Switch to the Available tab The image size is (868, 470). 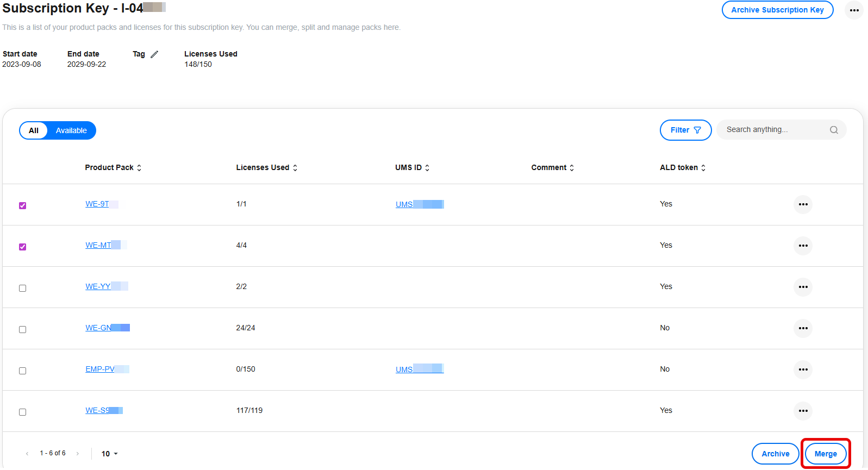(x=71, y=131)
